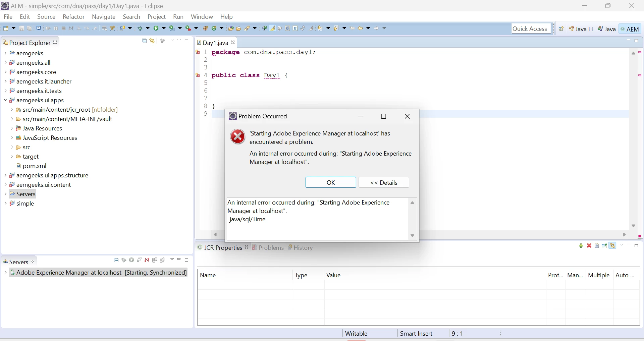Viewport: 644px width, 341px height.
Task: Click the Debug bug icon in toolbar
Action: [140, 29]
